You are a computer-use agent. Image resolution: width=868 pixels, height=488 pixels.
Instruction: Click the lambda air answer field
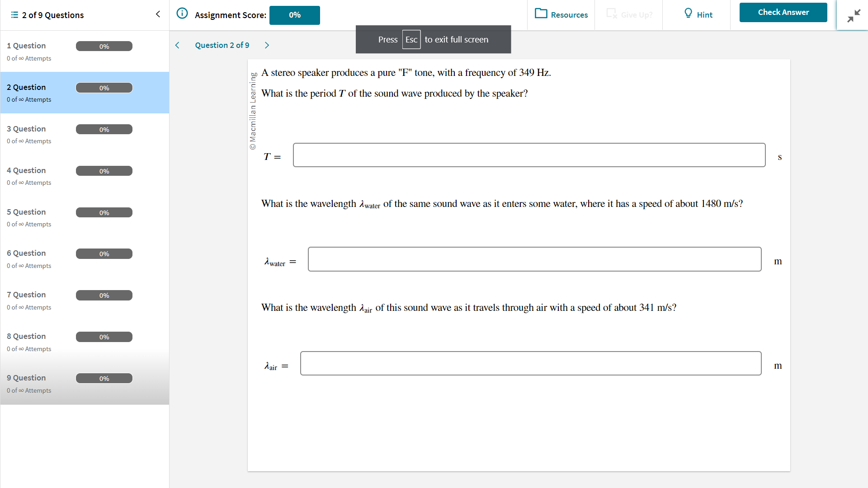(530, 363)
